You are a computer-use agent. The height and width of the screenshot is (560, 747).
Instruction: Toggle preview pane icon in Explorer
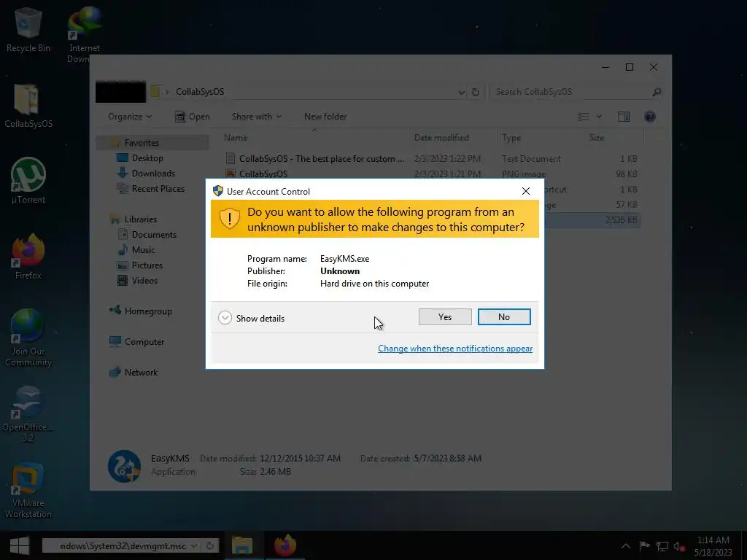coord(624,117)
